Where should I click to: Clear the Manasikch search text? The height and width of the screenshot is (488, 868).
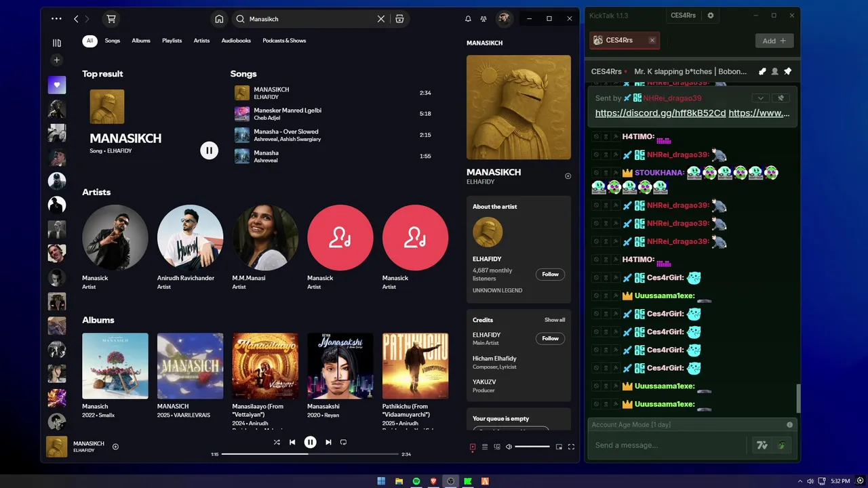click(x=381, y=19)
